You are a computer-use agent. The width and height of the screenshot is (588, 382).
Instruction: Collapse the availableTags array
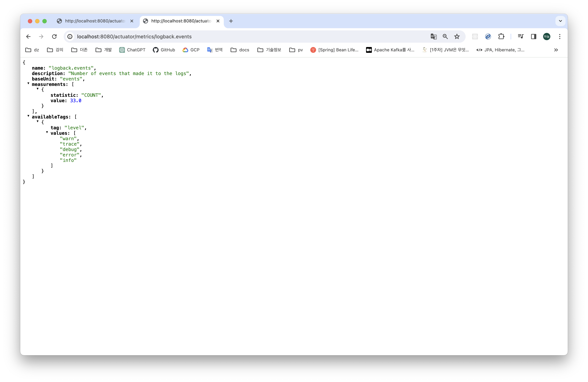(x=28, y=116)
